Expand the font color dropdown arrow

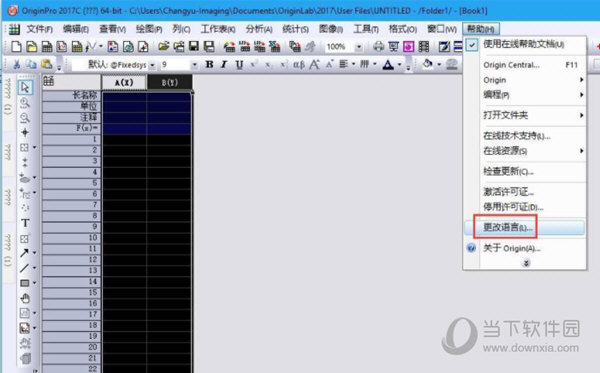(x=399, y=65)
